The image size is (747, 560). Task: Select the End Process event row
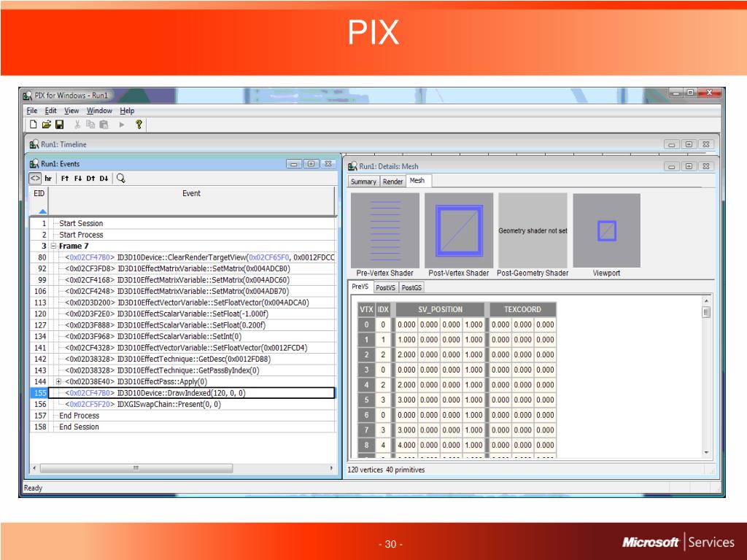[x=182, y=416]
